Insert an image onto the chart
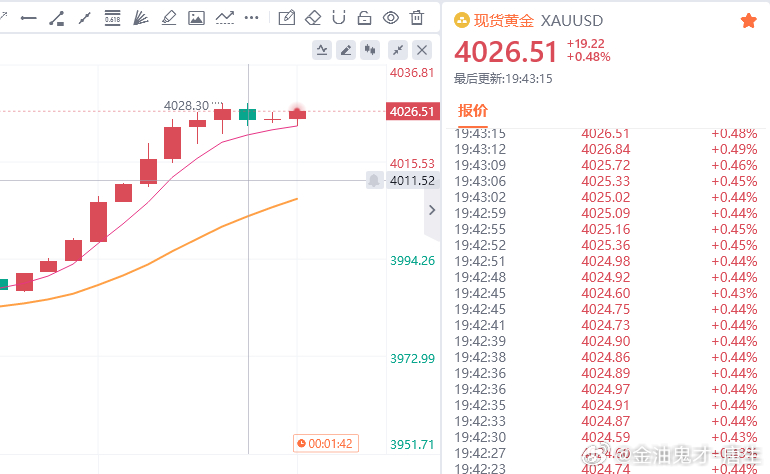 (196, 18)
